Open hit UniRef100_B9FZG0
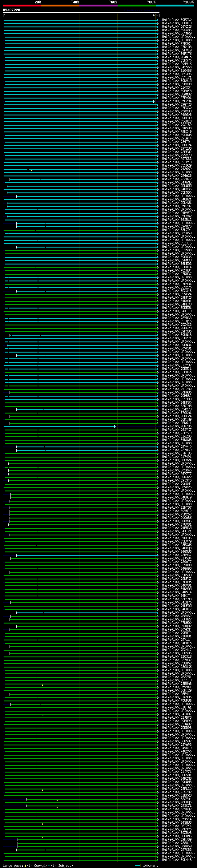 [x=177, y=20]
